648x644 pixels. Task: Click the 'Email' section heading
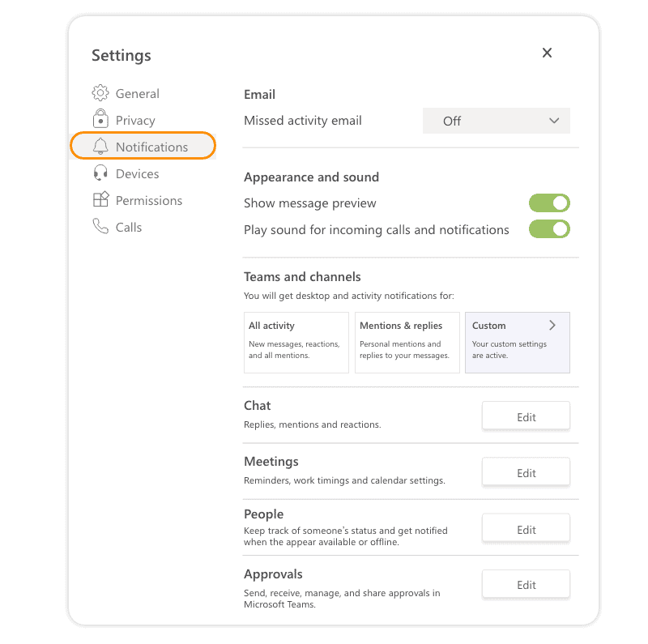pos(259,95)
